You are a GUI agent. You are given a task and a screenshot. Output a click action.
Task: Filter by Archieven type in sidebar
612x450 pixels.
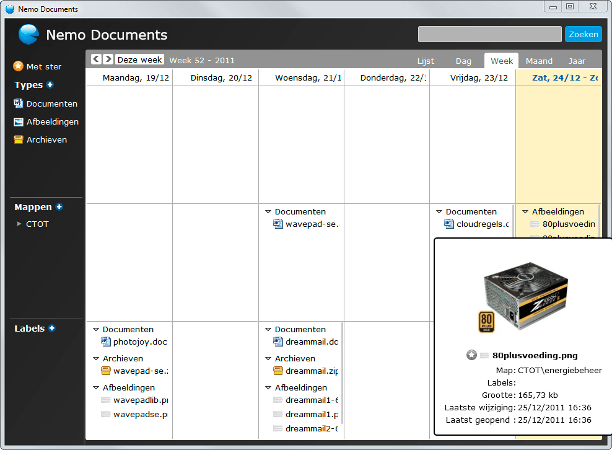[46, 140]
